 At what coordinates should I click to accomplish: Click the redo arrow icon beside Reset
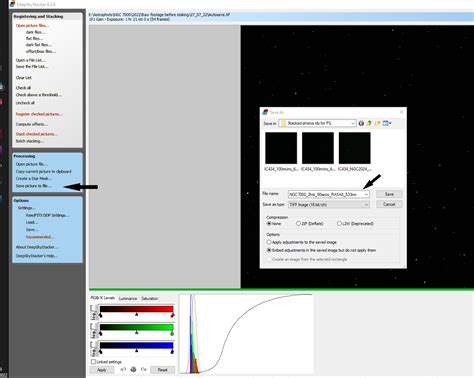click(144, 369)
